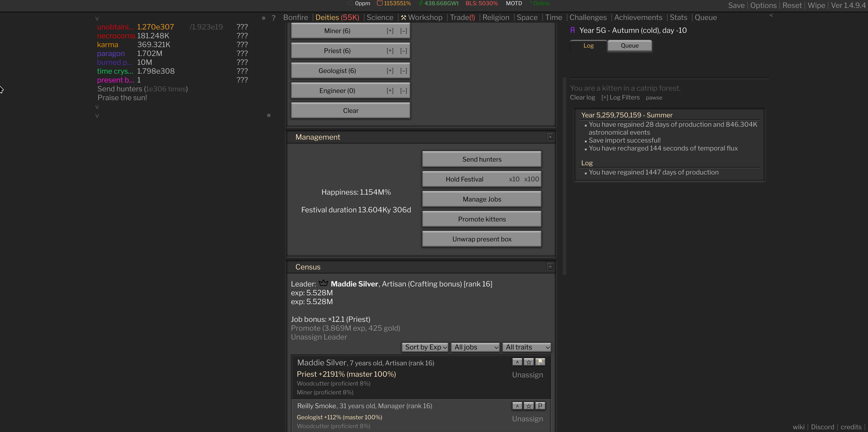The height and width of the screenshot is (432, 868).
Task: Open the wiki link at bottom right
Action: click(x=798, y=427)
